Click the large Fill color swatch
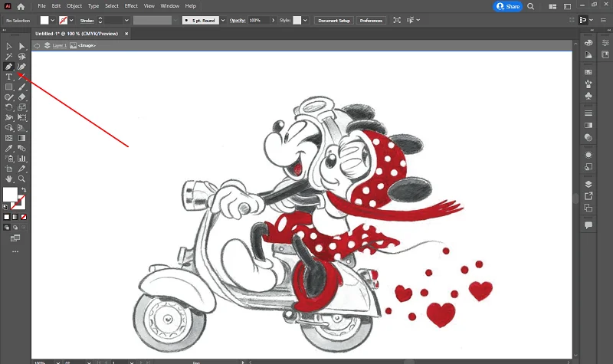Image resolution: width=613 pixels, height=364 pixels. (10, 195)
